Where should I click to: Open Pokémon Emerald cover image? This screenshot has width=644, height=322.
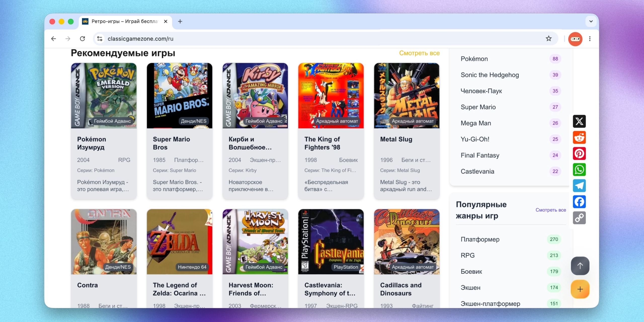[104, 96]
